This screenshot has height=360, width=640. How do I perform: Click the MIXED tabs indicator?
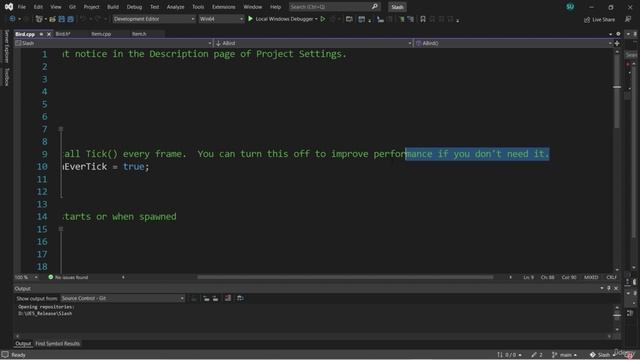pyautogui.click(x=591, y=278)
